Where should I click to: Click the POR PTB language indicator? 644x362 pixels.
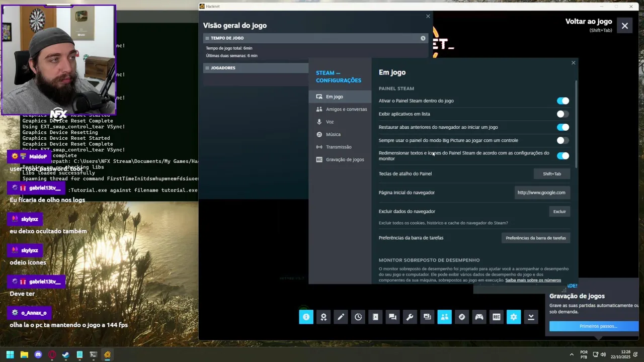tap(584, 354)
